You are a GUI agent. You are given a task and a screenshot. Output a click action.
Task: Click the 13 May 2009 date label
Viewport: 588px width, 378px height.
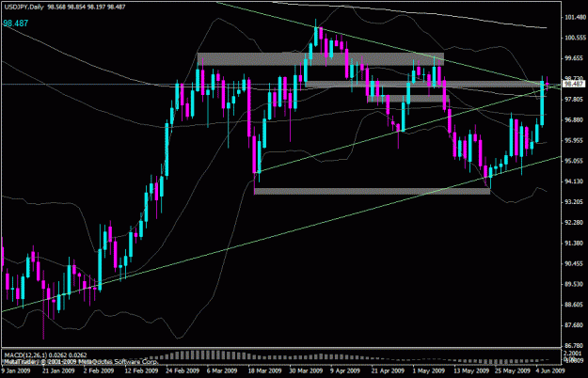471,370
